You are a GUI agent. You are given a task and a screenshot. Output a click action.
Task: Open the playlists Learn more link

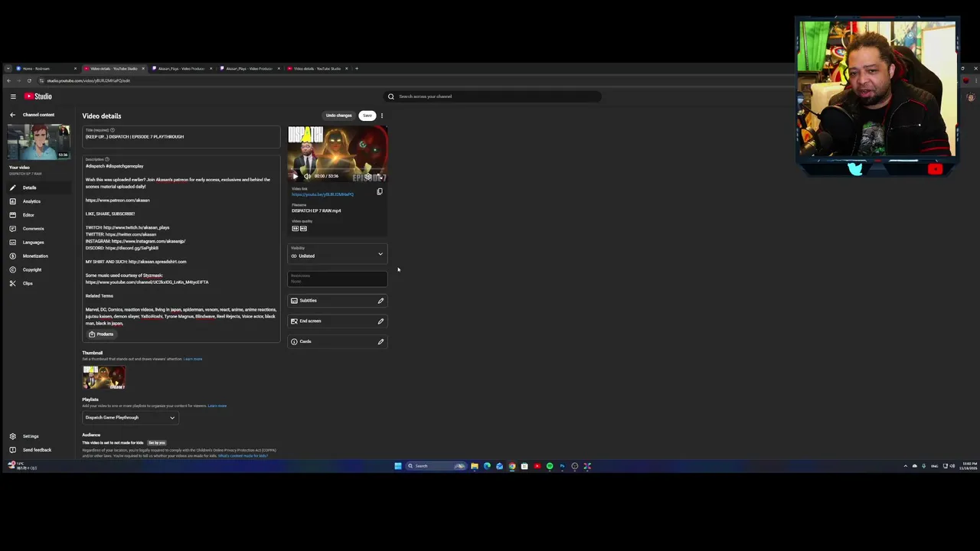(x=217, y=406)
